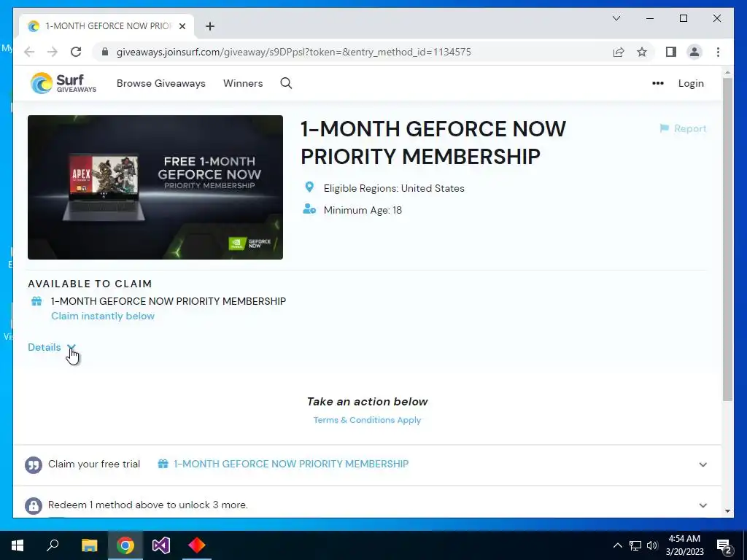This screenshot has height=560, width=747.
Task: Click the Take an action below text
Action: (368, 402)
